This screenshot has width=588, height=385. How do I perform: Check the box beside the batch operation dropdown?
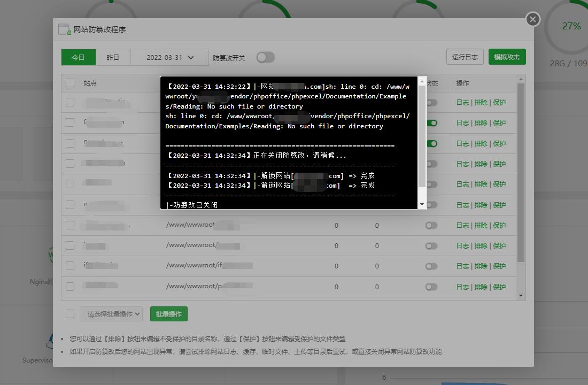pyautogui.click(x=70, y=314)
